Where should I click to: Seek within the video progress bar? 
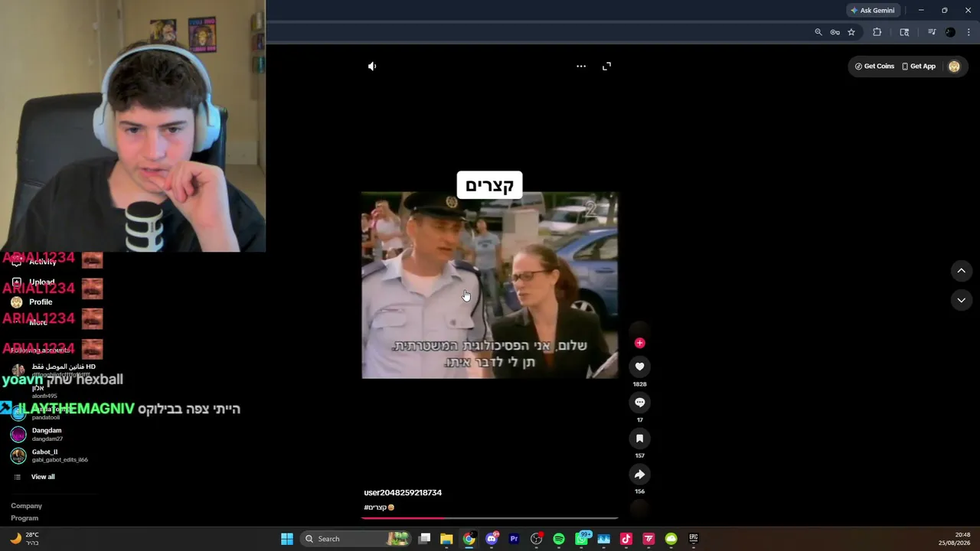(x=490, y=518)
